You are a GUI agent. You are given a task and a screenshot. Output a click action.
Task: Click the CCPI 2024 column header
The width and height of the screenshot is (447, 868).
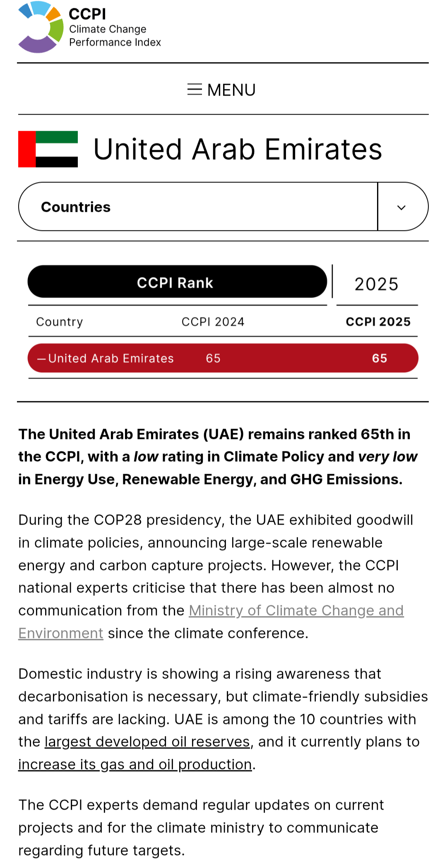pos(213,322)
